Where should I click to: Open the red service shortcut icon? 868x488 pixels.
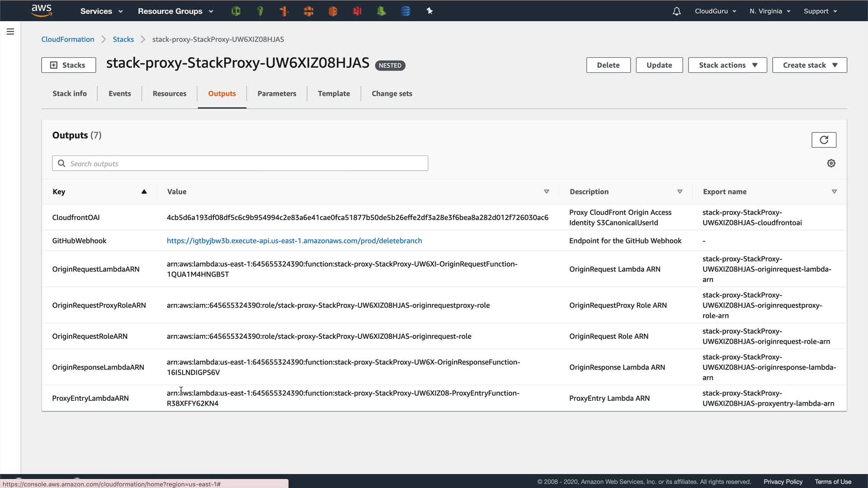(357, 11)
